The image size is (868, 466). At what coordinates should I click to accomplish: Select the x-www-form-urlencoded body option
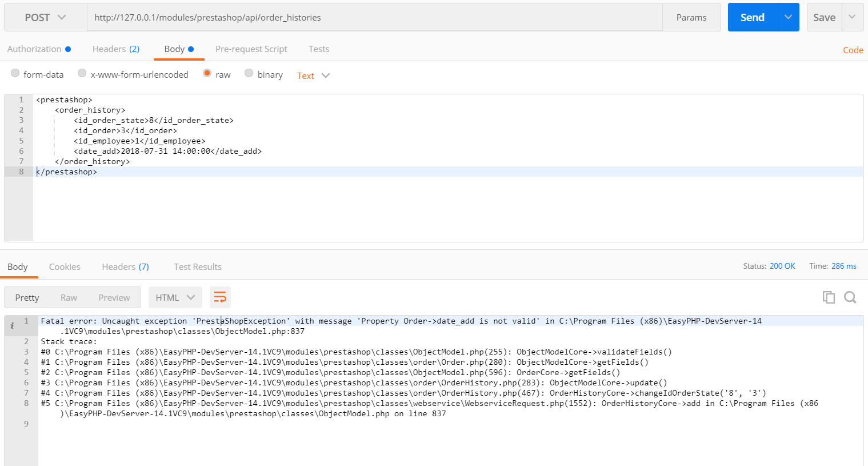click(x=82, y=74)
